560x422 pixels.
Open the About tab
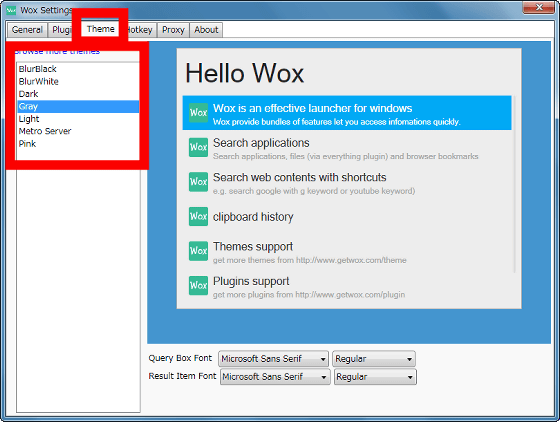[x=206, y=30]
